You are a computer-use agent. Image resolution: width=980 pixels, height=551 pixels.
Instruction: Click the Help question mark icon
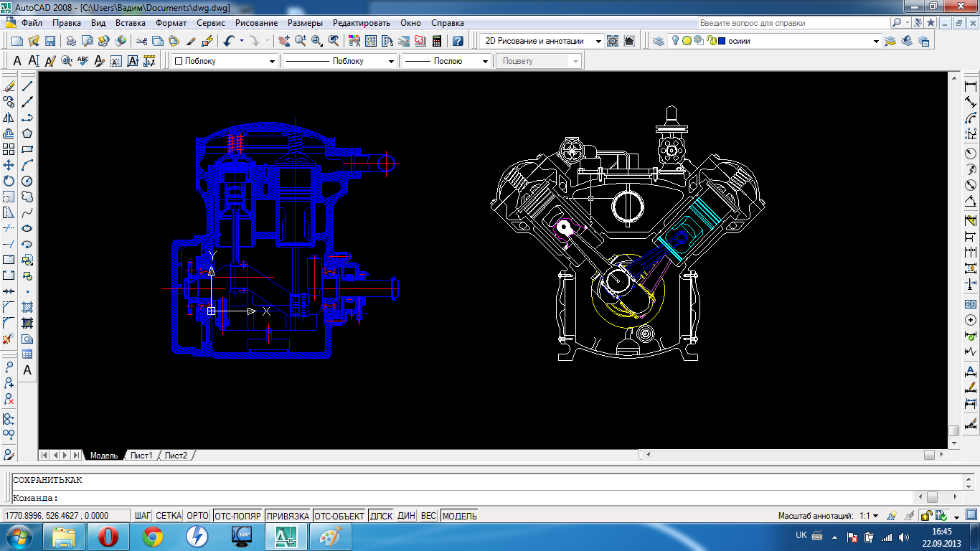[x=458, y=41]
